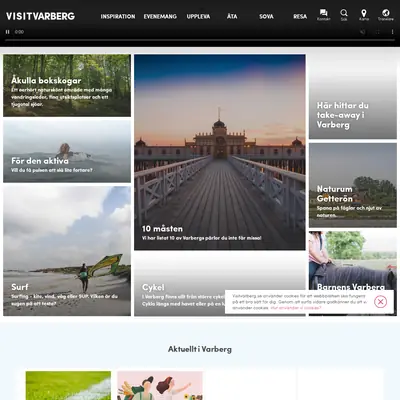Open the Äta menu
The width and height of the screenshot is (400, 400).
232,16
